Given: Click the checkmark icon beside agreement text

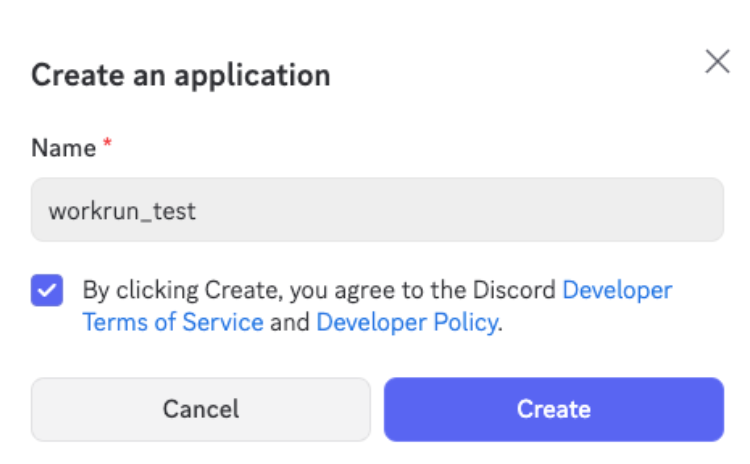Looking at the screenshot, I should point(47,291).
